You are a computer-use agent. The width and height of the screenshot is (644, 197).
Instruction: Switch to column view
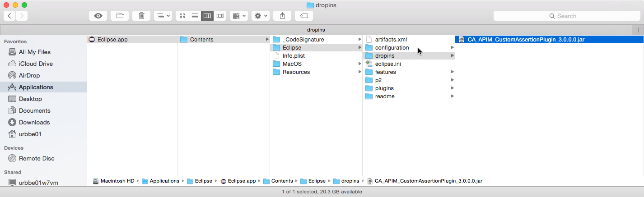point(207,16)
